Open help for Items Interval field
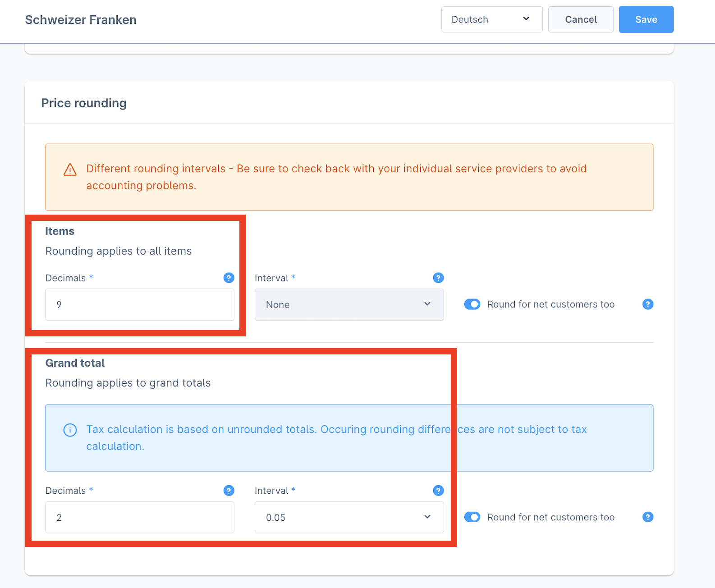 [438, 278]
